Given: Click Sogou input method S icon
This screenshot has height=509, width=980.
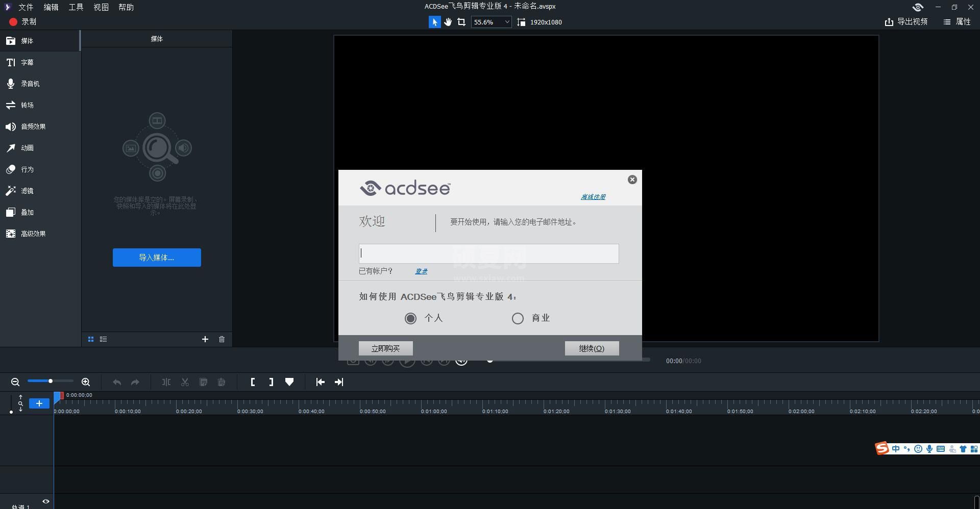Looking at the screenshot, I should click(882, 448).
